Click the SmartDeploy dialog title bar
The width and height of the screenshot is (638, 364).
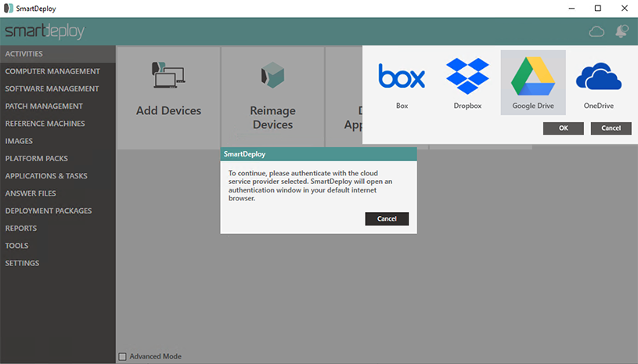tap(319, 154)
